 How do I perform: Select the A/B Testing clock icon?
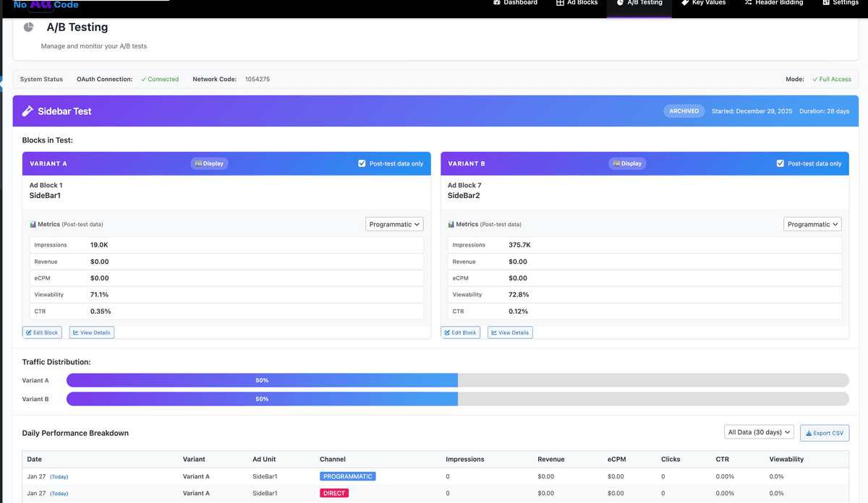click(x=619, y=3)
